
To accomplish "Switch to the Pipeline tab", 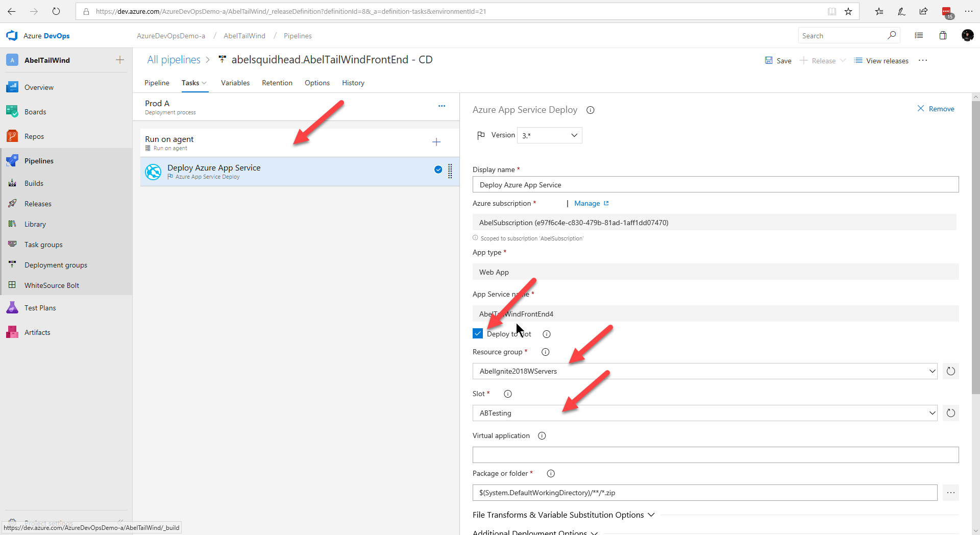I will tap(157, 83).
